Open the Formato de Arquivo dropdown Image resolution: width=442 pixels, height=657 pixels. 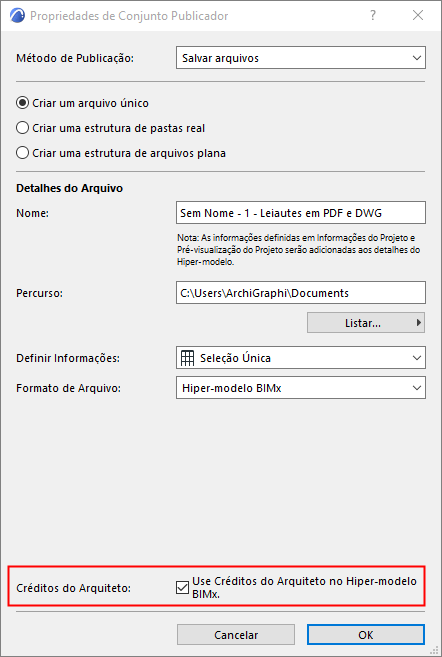[x=301, y=388]
